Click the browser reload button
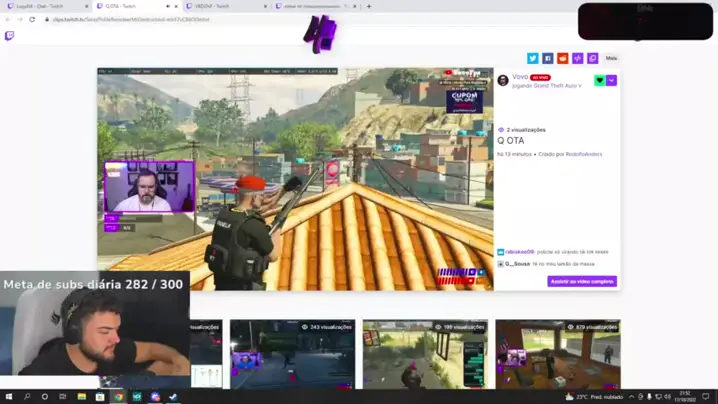 (32, 19)
